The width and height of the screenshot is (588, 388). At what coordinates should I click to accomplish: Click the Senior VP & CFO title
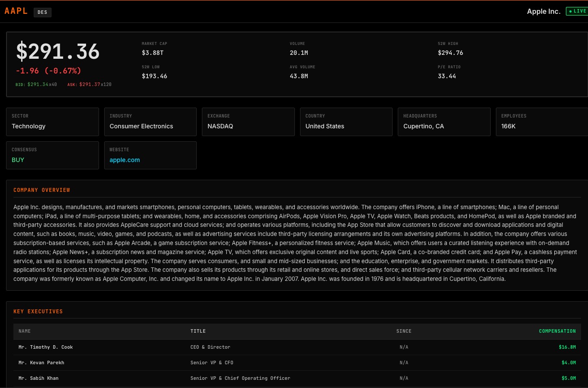pos(212,363)
